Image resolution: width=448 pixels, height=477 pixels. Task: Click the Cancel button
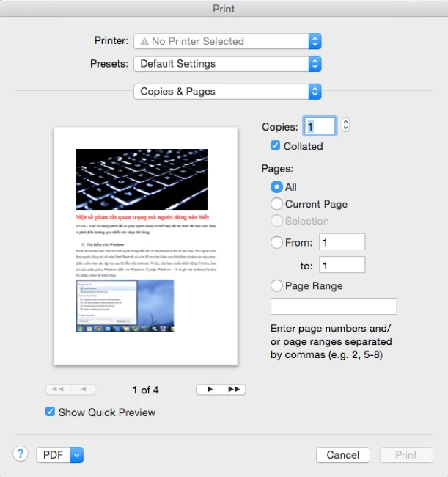342,455
